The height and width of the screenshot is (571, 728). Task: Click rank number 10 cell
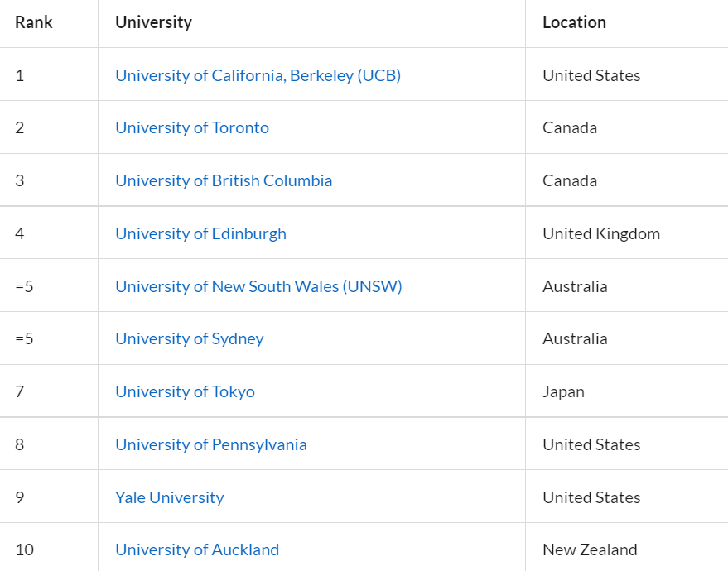25,549
